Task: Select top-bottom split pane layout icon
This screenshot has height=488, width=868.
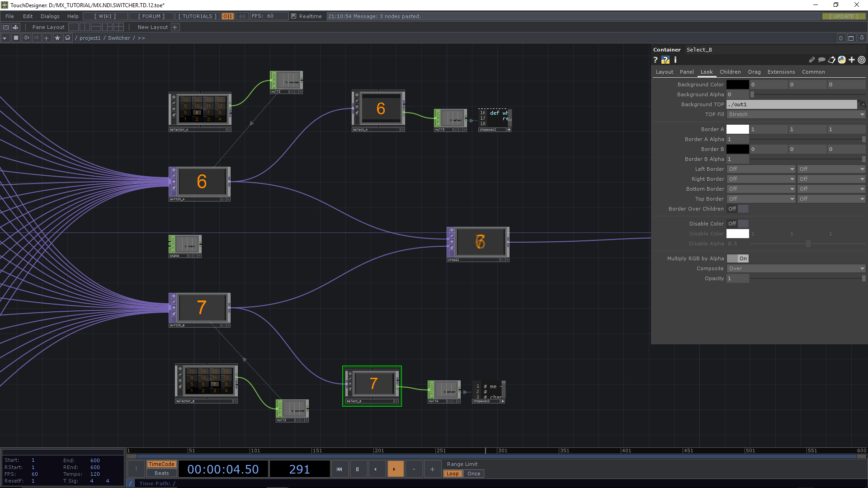Action: click(96, 27)
